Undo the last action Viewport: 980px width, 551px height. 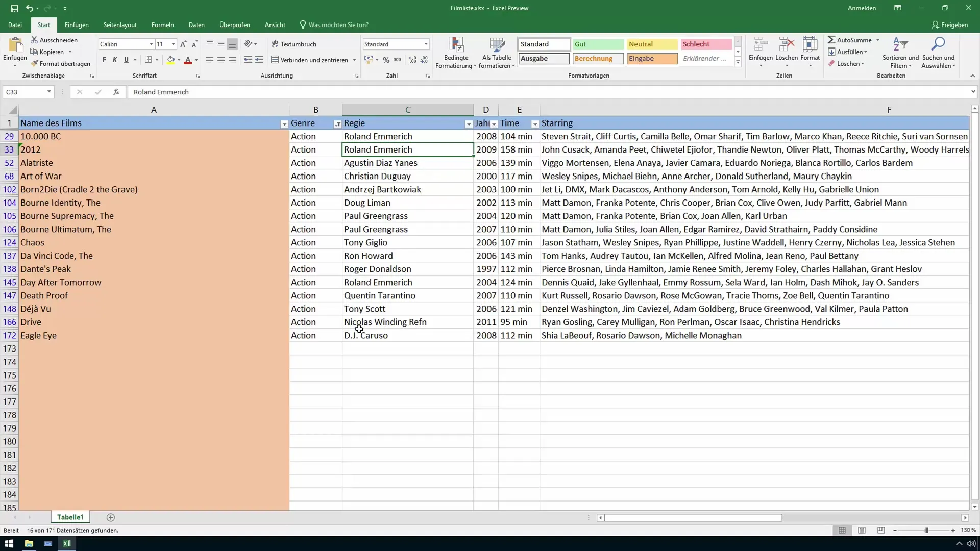pyautogui.click(x=30, y=8)
